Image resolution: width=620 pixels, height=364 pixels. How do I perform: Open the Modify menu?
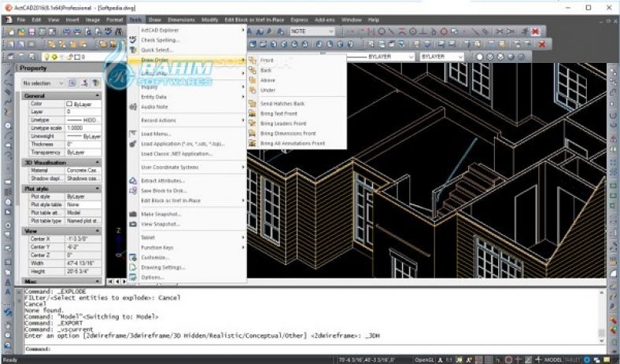209,20
